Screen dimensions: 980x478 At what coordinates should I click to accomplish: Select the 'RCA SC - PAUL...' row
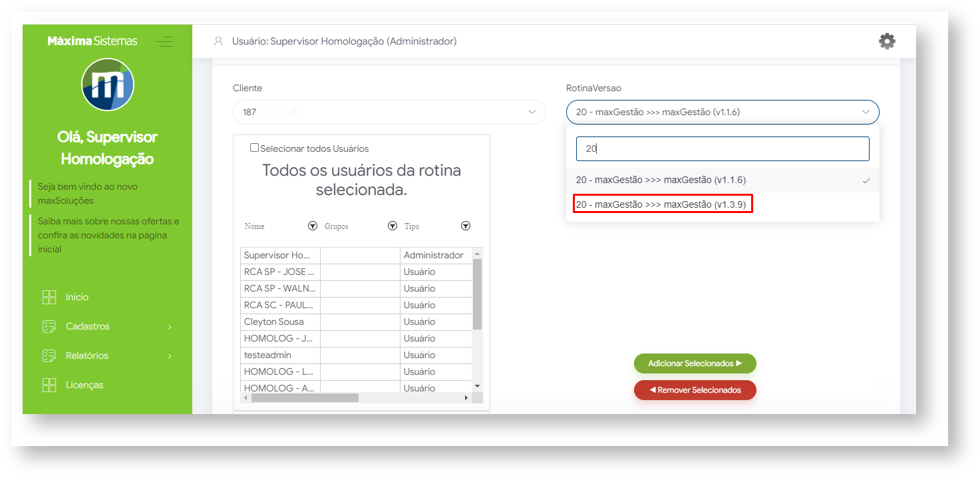(357, 306)
